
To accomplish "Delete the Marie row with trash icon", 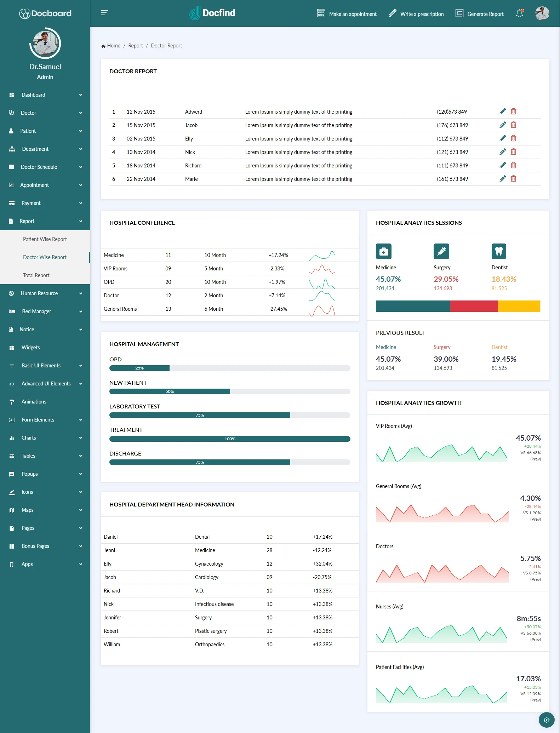I will 513,179.
